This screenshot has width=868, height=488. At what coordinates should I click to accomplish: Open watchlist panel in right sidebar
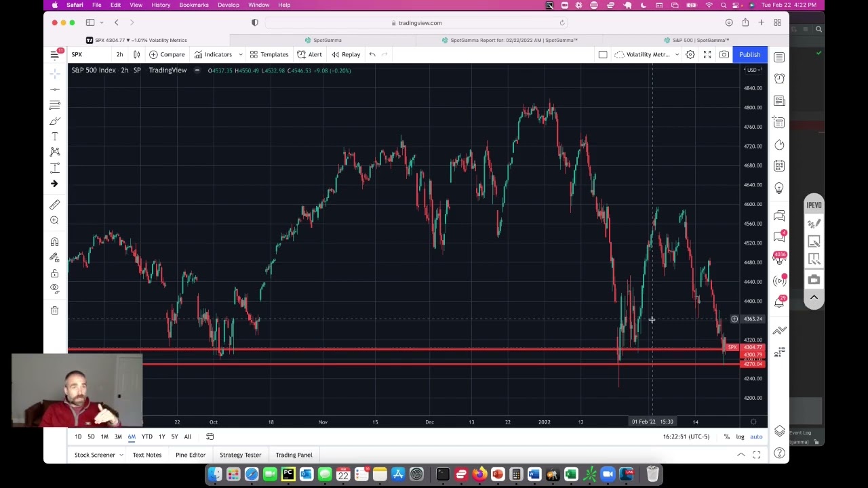(779, 57)
